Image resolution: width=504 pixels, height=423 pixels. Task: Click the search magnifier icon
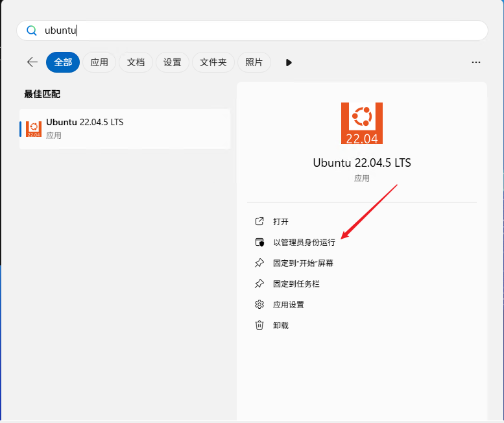click(32, 30)
